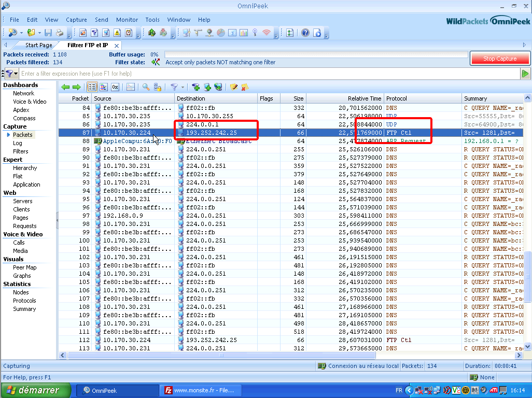The height and width of the screenshot is (398, 532).
Task: Open Hierarchy under Expert
Action: coord(25,168)
